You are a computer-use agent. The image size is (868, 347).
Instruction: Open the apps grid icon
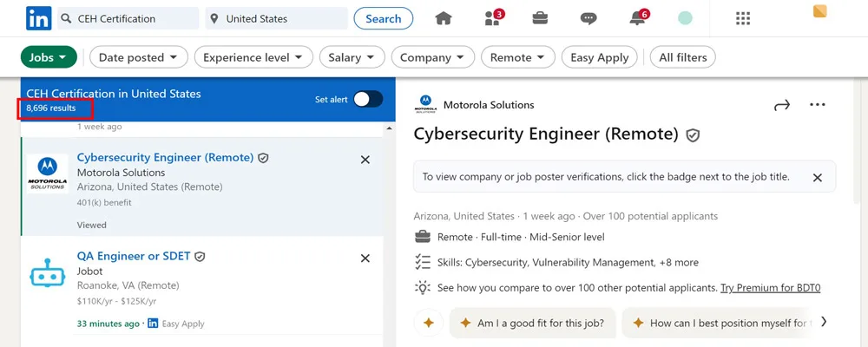coord(743,19)
